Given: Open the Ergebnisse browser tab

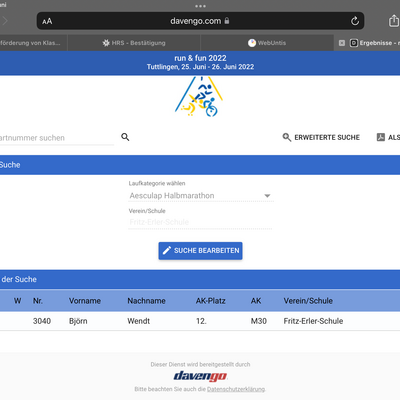Looking at the screenshot, I should coord(373,43).
